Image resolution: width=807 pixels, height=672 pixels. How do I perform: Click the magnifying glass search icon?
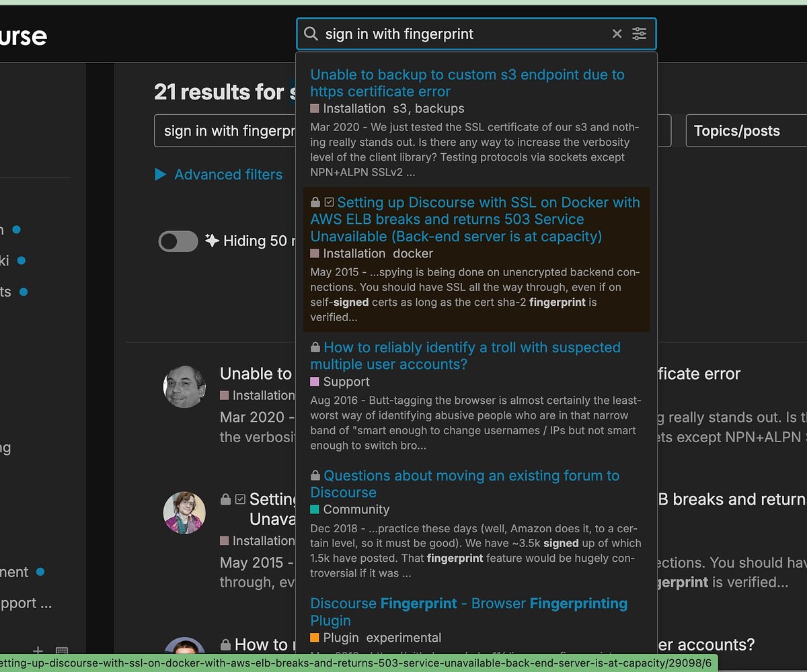pyautogui.click(x=311, y=34)
